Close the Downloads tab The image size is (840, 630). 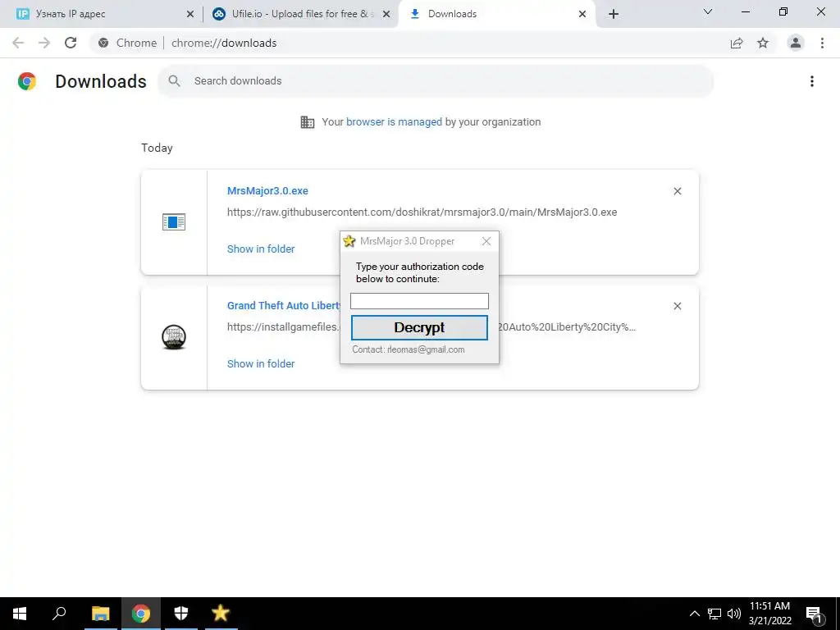pyautogui.click(x=582, y=15)
